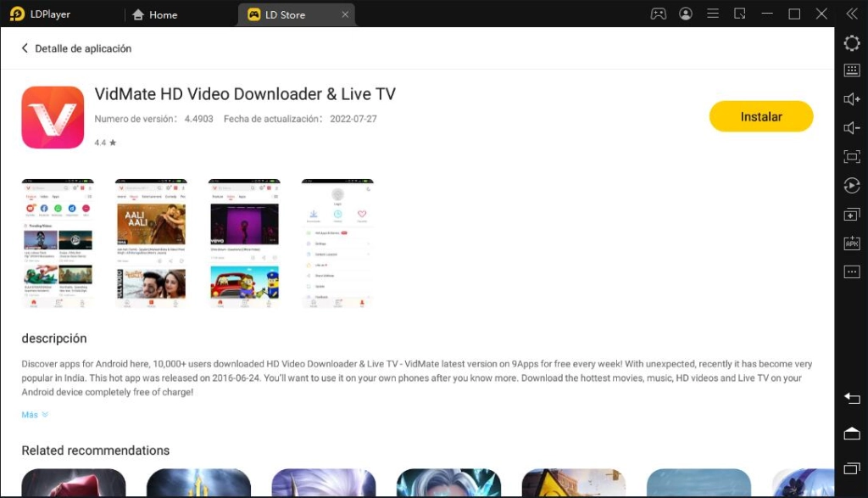Click the VidMate HD Video Downloader title
Image resolution: width=868 pixels, height=498 pixels.
(x=245, y=93)
